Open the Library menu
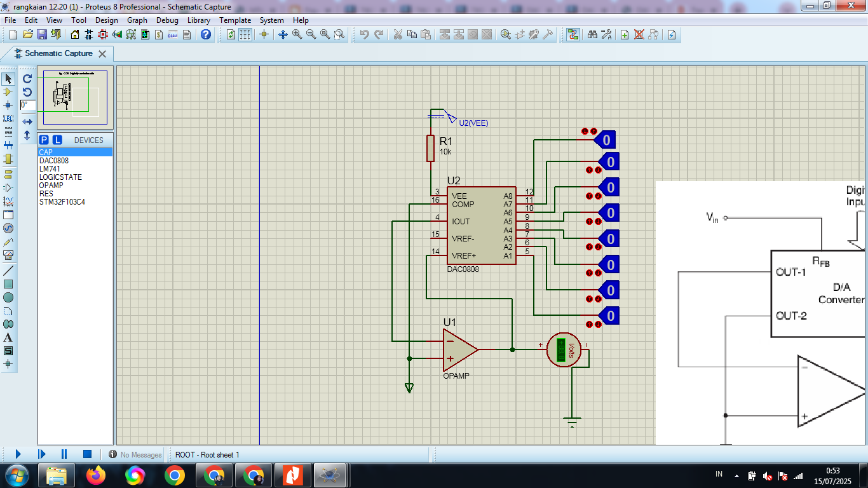This screenshot has width=868, height=488. click(199, 20)
